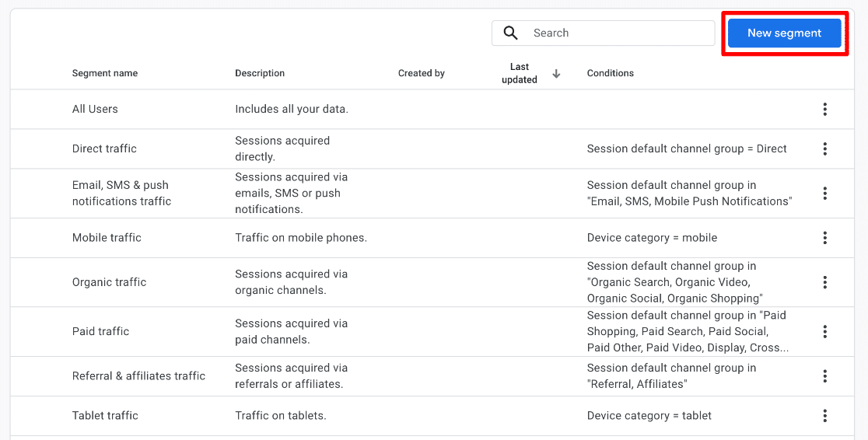Toggle sort arrow next to Last updated
This screenshot has height=440, width=868.
pos(556,74)
